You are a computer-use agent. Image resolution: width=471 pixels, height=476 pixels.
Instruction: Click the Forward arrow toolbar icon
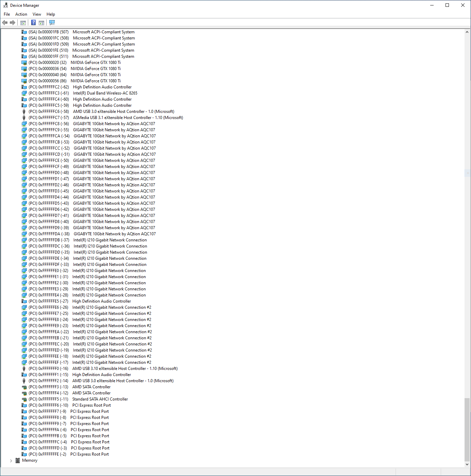pyautogui.click(x=13, y=23)
